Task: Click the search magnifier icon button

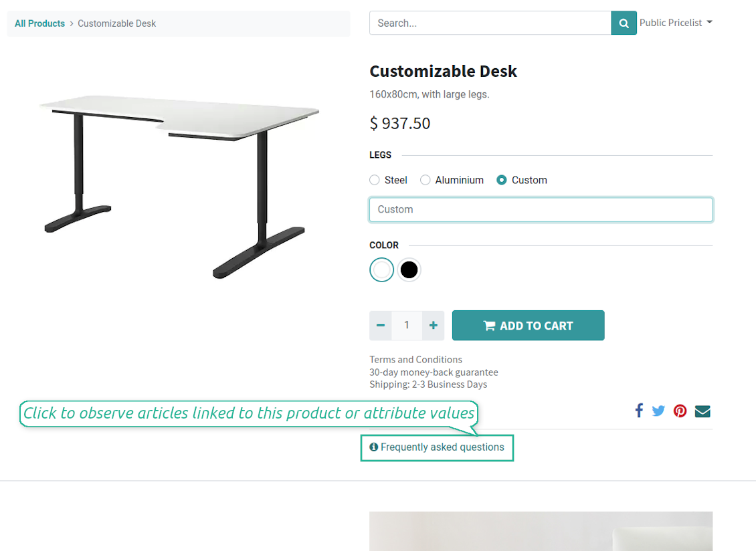Action: click(x=624, y=23)
